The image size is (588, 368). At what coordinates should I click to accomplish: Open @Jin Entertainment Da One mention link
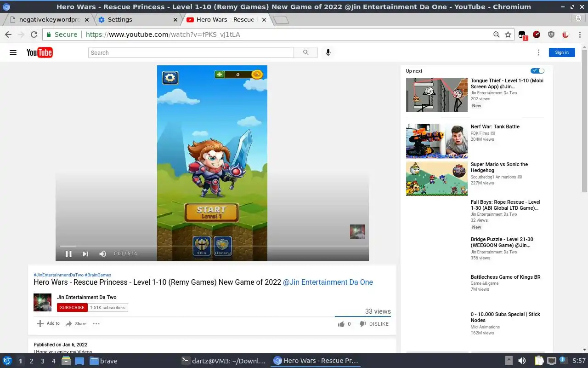click(x=328, y=282)
